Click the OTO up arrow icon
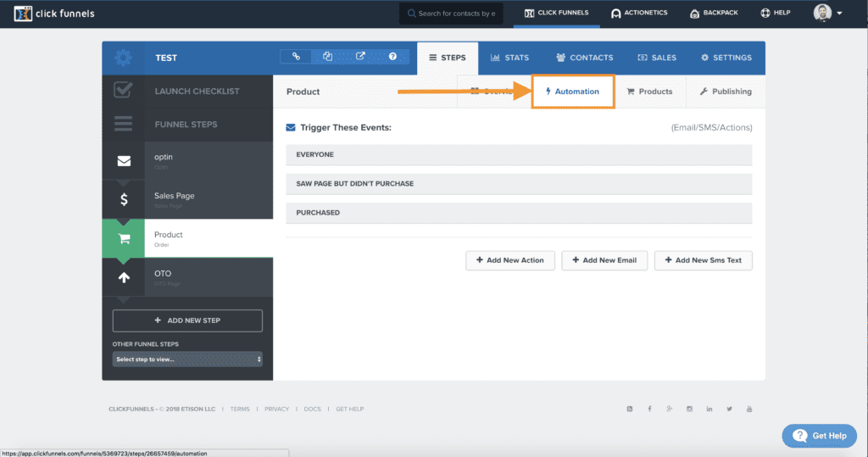This screenshot has height=457, width=868. pyautogui.click(x=124, y=277)
